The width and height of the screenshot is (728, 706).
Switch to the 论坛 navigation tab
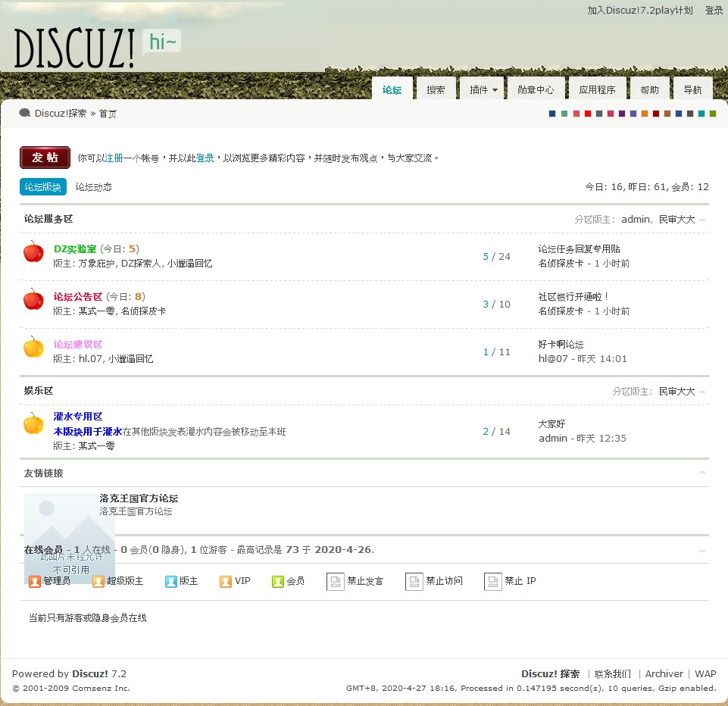point(392,89)
